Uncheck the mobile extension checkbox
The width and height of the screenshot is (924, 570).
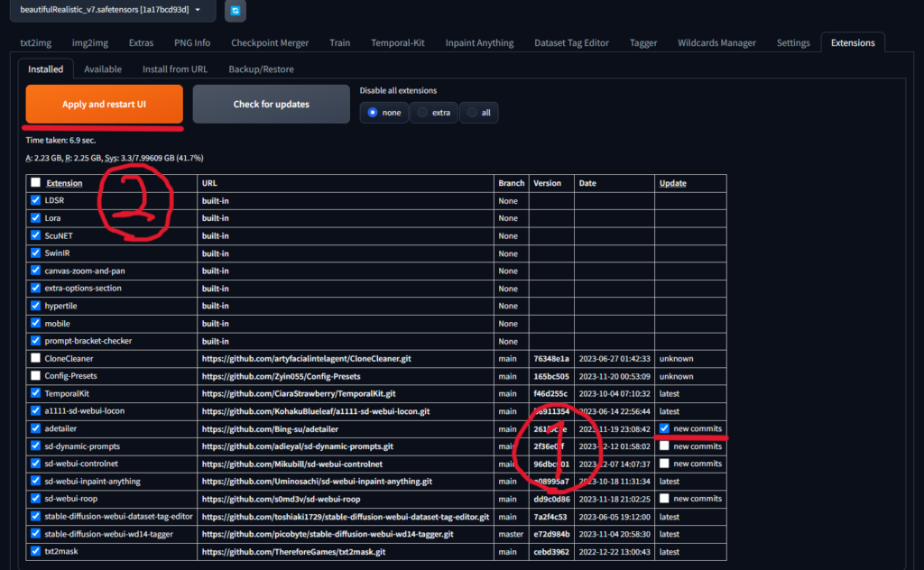point(36,323)
